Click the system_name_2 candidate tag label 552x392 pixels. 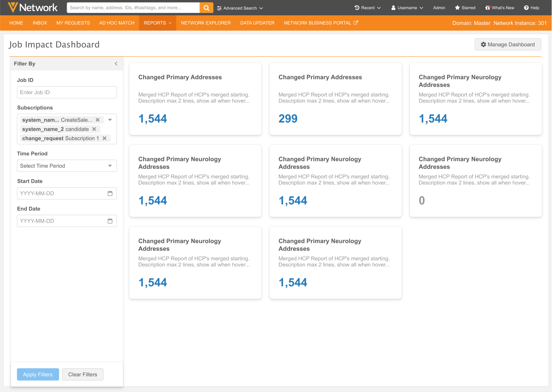click(56, 129)
